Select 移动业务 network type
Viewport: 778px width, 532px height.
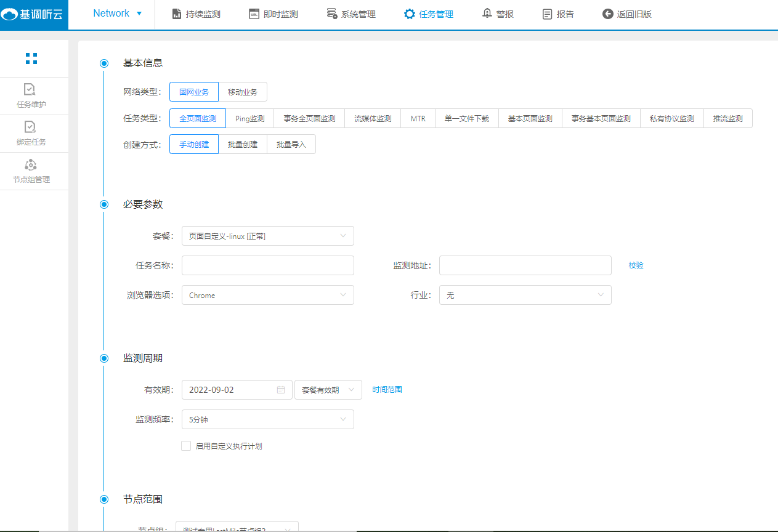coord(243,92)
